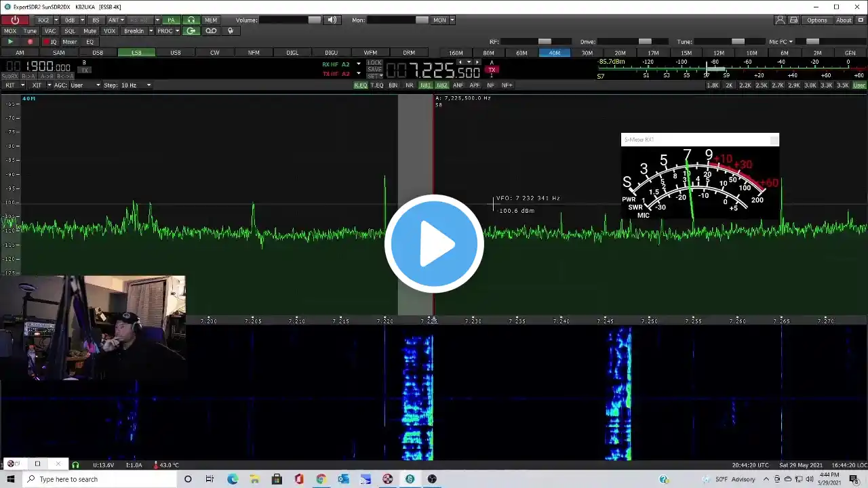Open the AGC User dropdown

[x=85, y=85]
